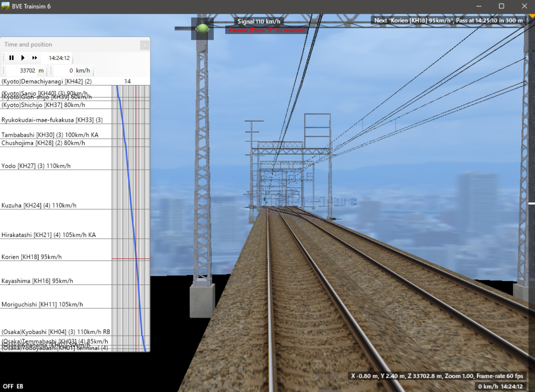Select Korien [KH18] 95km/h station

tap(31, 257)
